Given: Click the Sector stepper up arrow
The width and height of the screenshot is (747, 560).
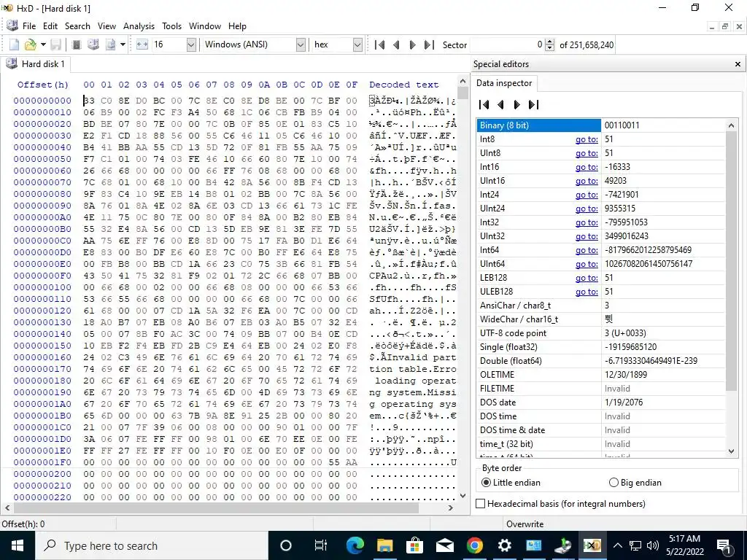Looking at the screenshot, I should click(550, 42).
